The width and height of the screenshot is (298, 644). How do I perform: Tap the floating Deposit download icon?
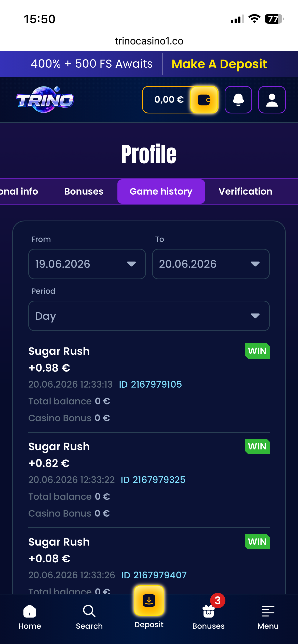pyautogui.click(x=149, y=601)
